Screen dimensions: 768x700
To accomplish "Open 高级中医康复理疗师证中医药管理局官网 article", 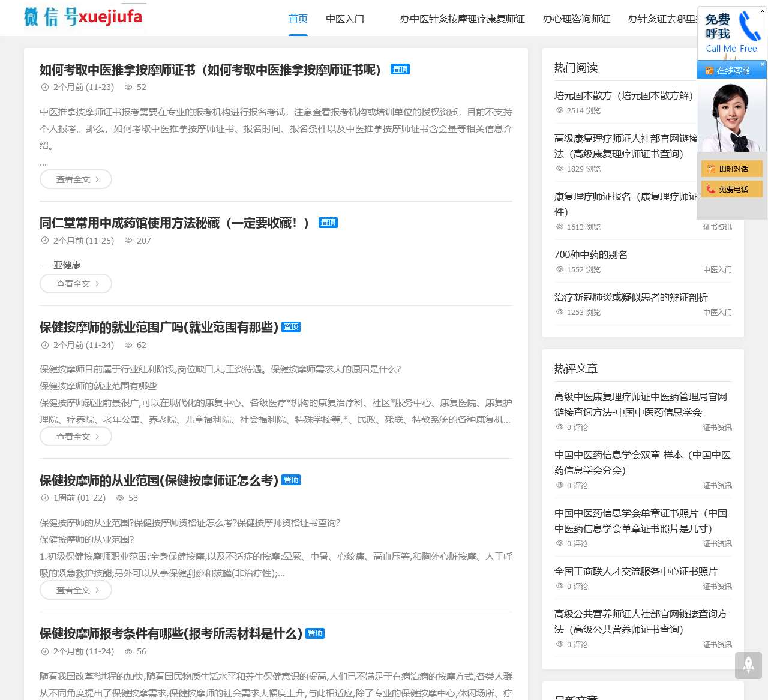I will pos(641,405).
